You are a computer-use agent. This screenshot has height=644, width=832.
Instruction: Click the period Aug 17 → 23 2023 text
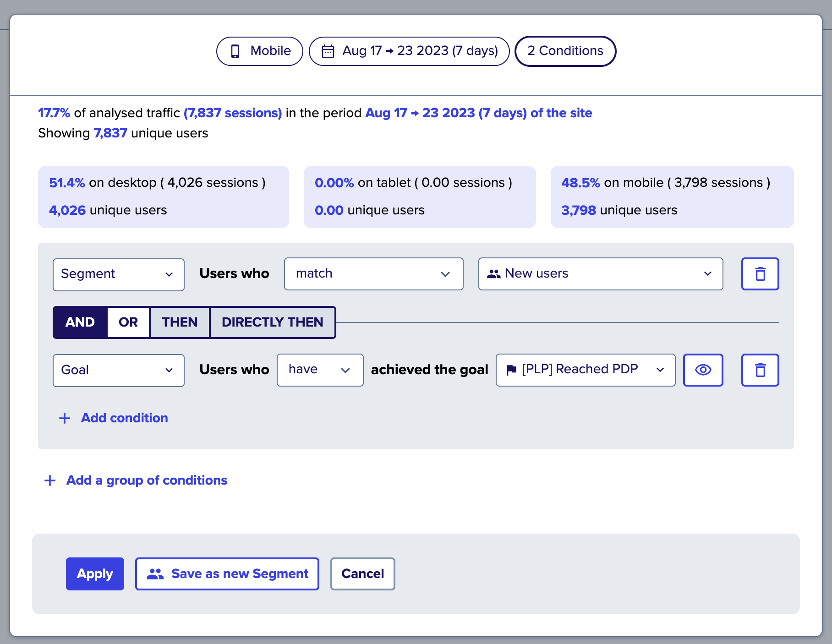478,113
